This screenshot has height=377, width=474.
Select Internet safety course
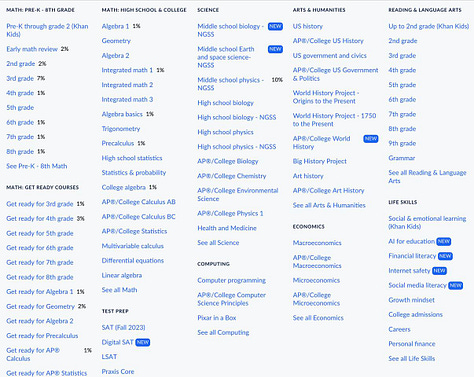coord(409,271)
